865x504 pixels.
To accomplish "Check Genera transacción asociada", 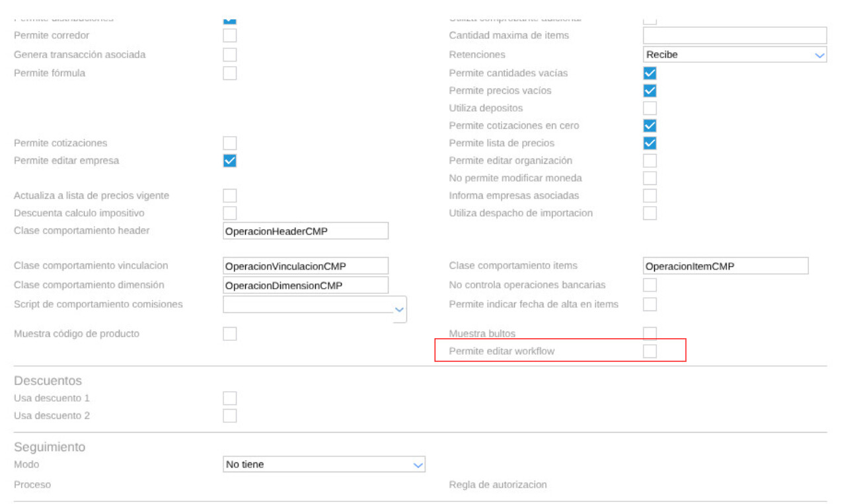I will (229, 55).
